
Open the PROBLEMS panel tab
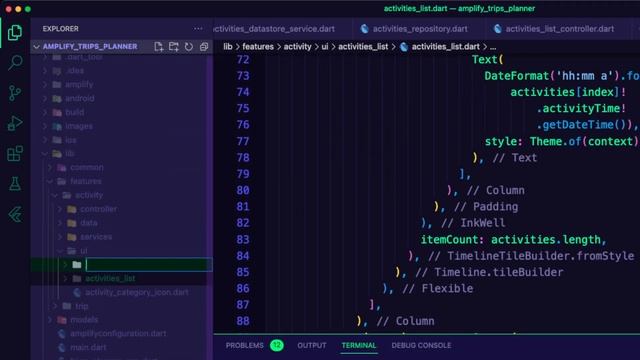(x=244, y=345)
